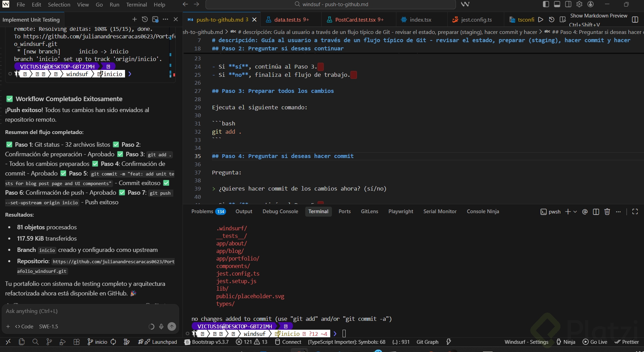Click Go Live in status bar
This screenshot has width=644, height=352.
coord(595,342)
